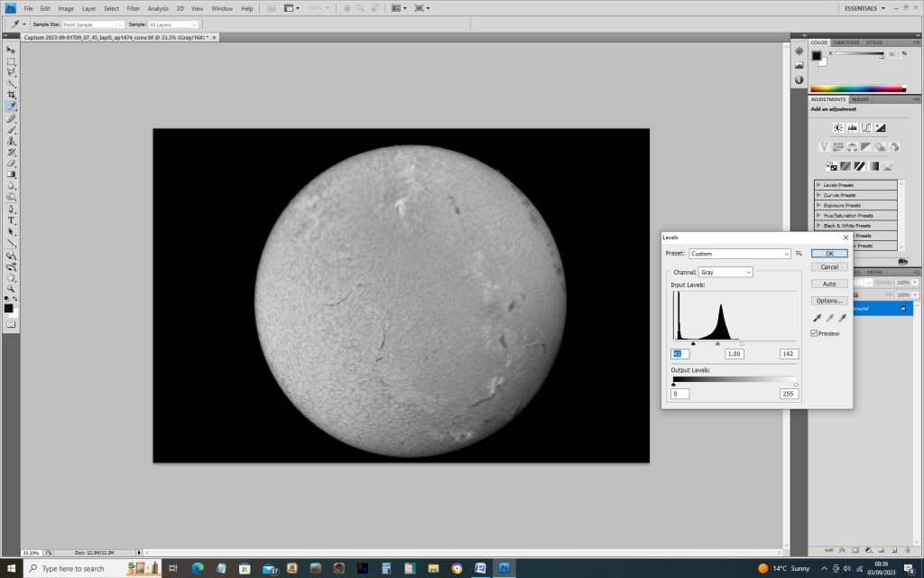Select the Zoom tool in the toolbox
The width and height of the screenshot is (924, 578).
(x=11, y=290)
